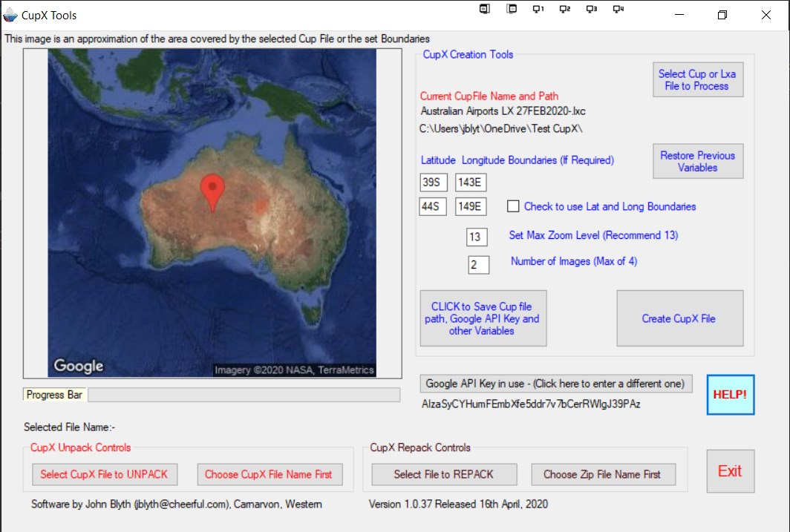
Task: Click the Google logo on the map
Action: click(79, 366)
